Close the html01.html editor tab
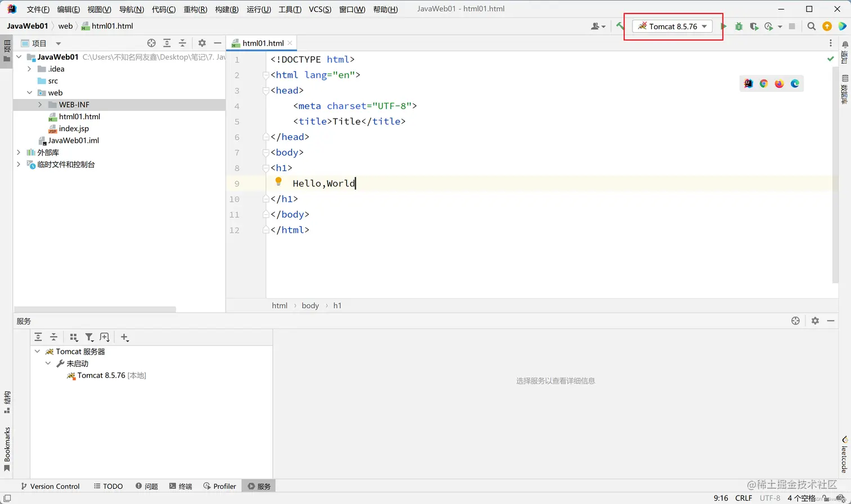 290,43
